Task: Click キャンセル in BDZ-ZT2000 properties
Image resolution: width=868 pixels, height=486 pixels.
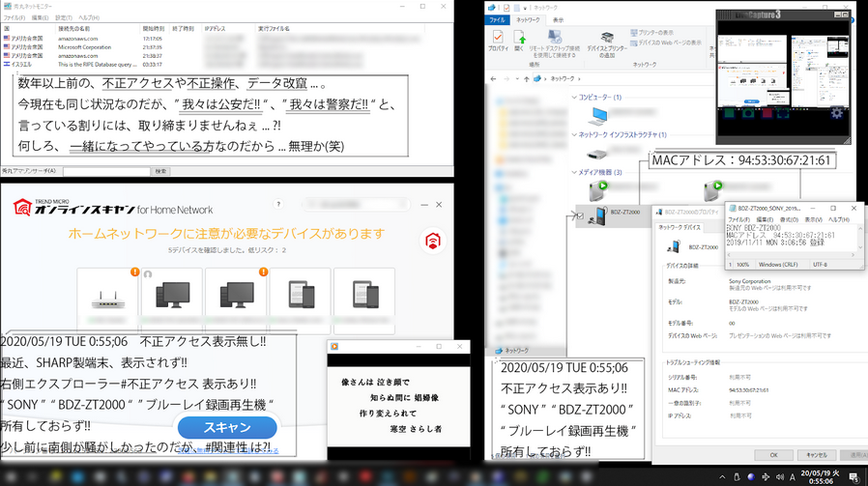Action: (817, 455)
